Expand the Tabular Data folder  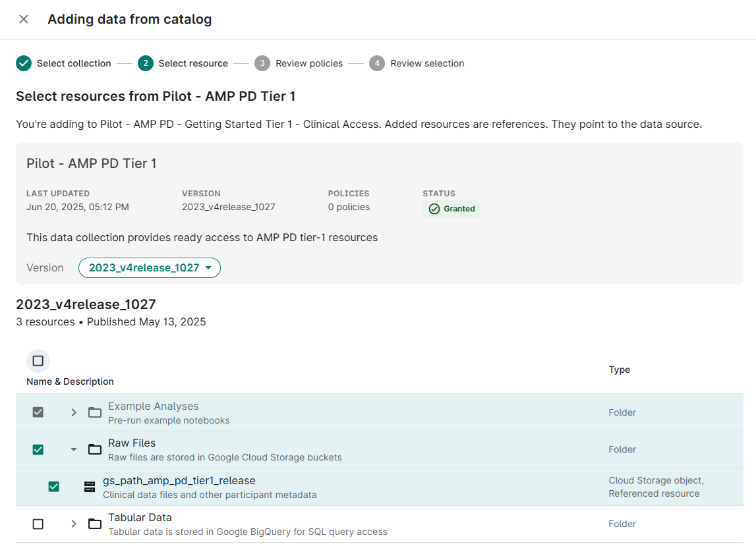coord(74,524)
